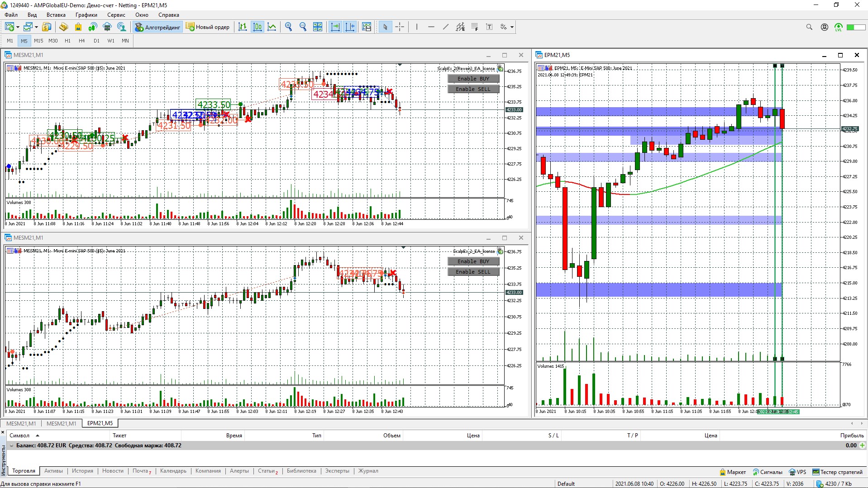Image resolution: width=868 pixels, height=488 pixels.
Task: Zoom in on the chart
Action: click(x=288, y=27)
